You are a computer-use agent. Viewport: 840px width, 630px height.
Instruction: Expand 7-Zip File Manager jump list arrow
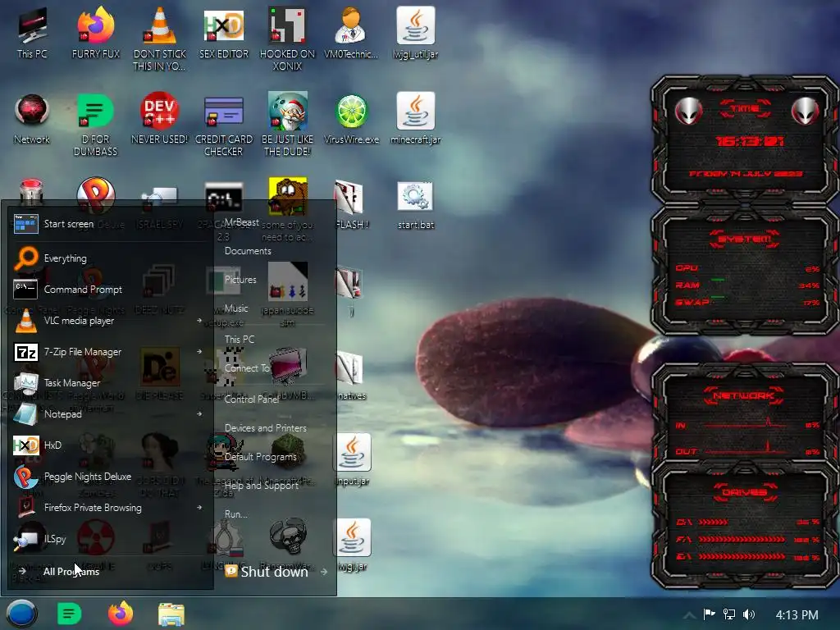(x=199, y=351)
